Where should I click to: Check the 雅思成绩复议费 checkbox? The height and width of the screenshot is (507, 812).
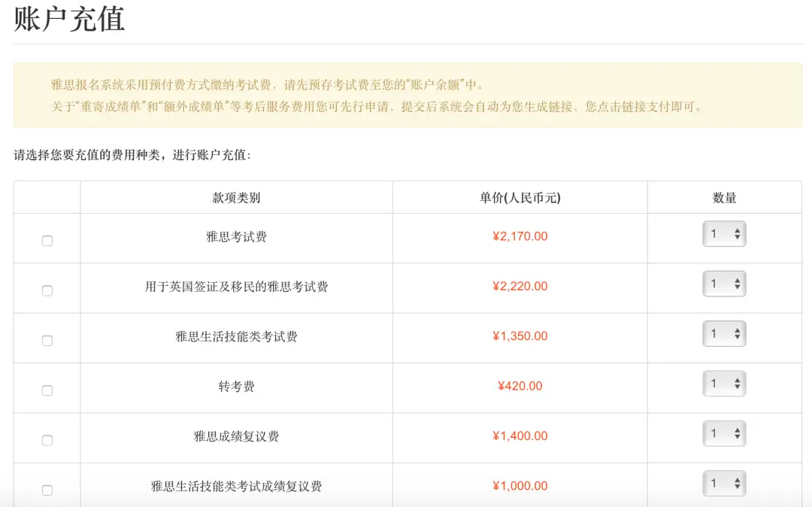tap(47, 440)
